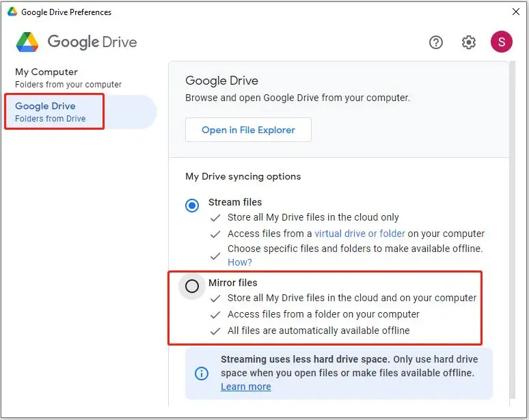Click the small Drive icon in the title bar

12,12
